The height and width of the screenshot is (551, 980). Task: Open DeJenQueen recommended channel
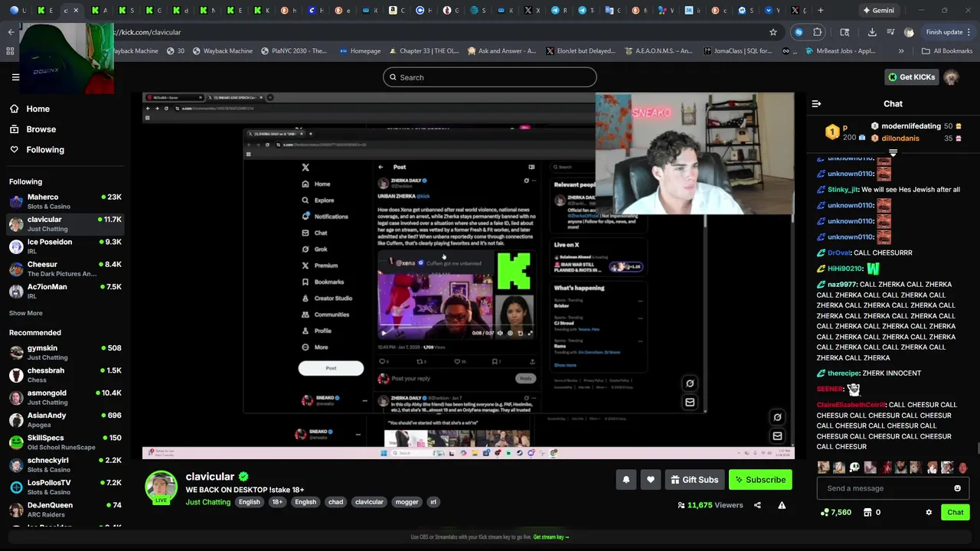coord(65,509)
